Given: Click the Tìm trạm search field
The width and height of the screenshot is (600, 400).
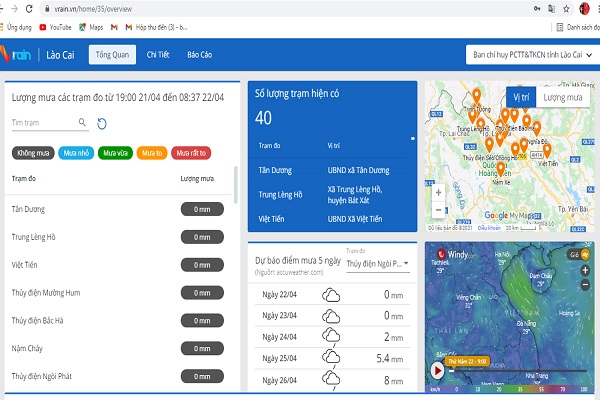Looking at the screenshot, I should pyautogui.click(x=45, y=123).
